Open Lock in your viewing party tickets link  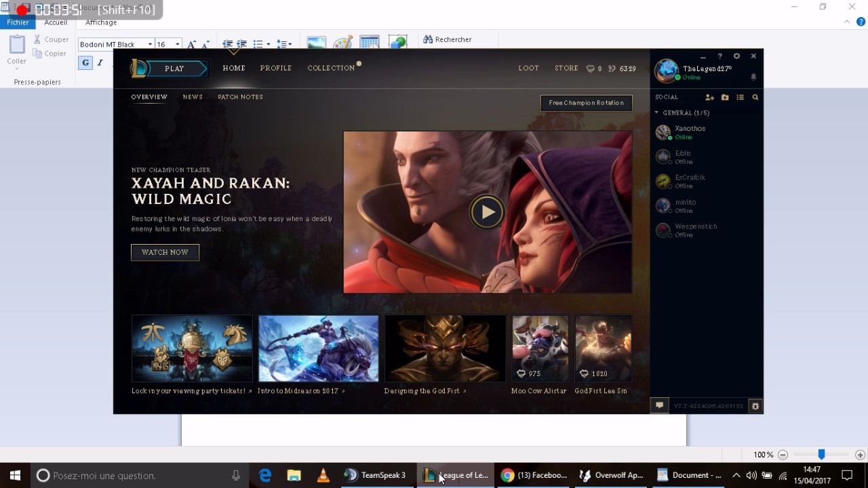click(x=192, y=391)
